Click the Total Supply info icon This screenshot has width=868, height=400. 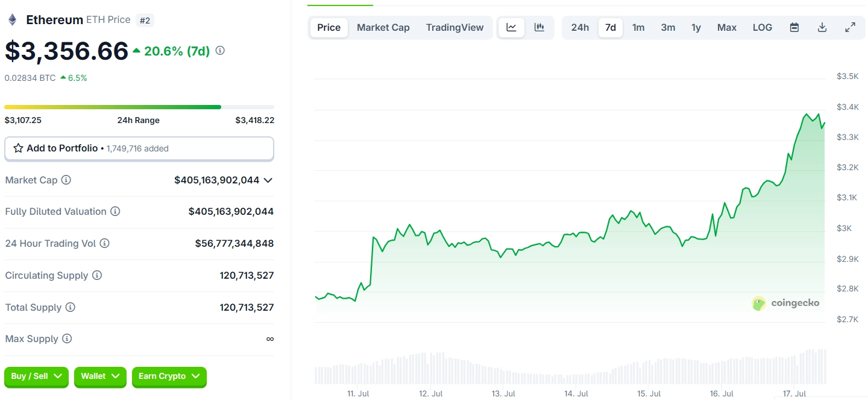click(71, 307)
